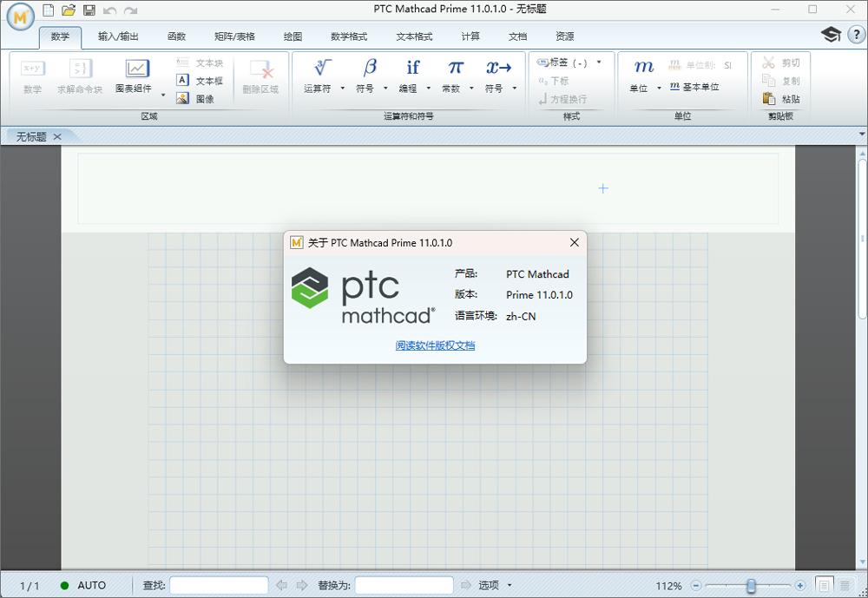Click 剪切 cut scissors icon
Screen dimensions: 868x598
click(x=768, y=62)
